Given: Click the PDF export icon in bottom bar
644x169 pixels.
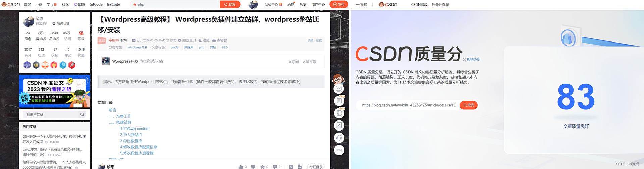Looking at the screenshot, I should 300,167.
